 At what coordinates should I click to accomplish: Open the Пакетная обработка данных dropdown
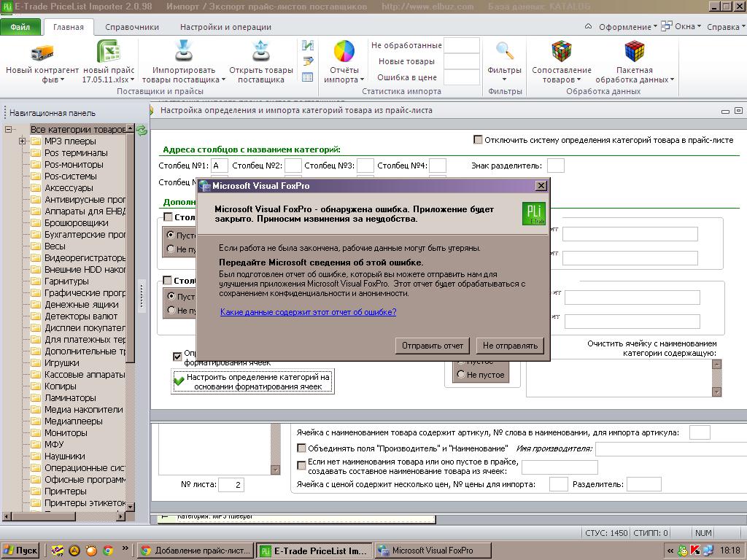click(672, 79)
